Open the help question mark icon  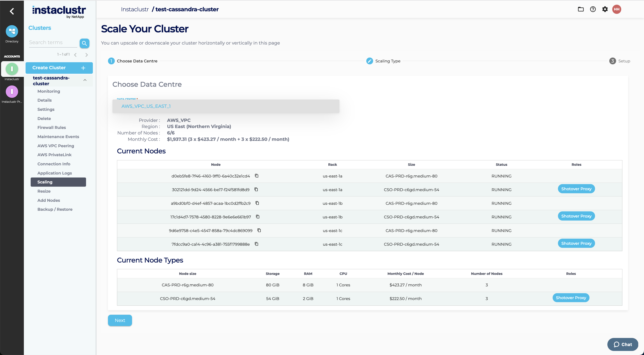[593, 9]
